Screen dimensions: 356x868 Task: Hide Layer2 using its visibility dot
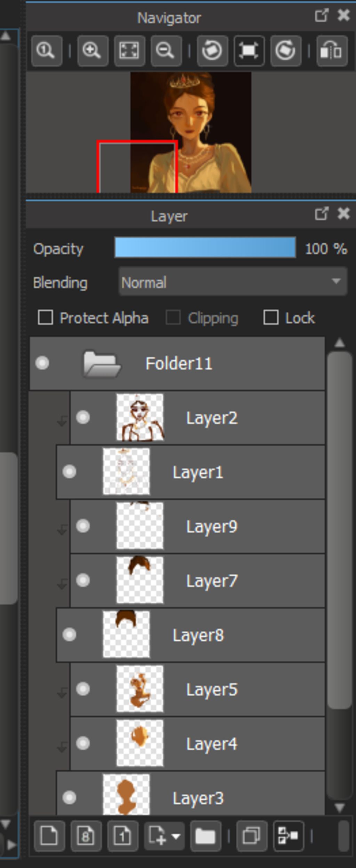tap(83, 417)
